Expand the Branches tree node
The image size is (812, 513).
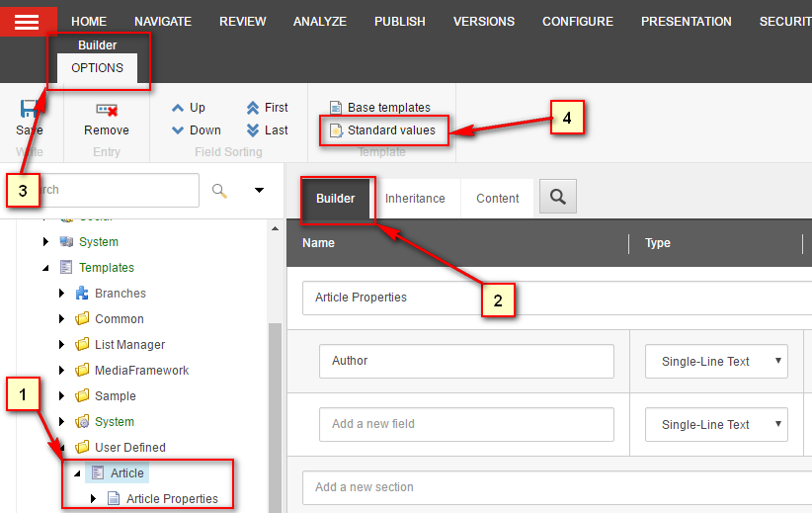click(61, 294)
